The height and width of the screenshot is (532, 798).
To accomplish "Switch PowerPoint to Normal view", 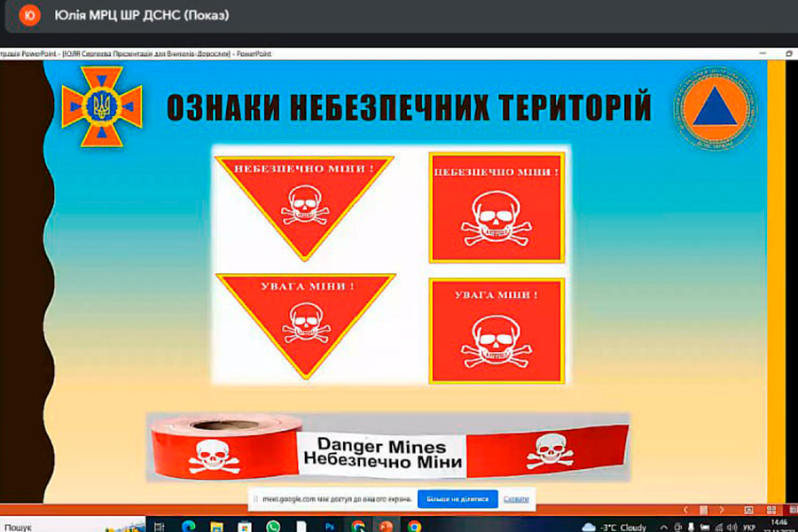I will point(748,510).
